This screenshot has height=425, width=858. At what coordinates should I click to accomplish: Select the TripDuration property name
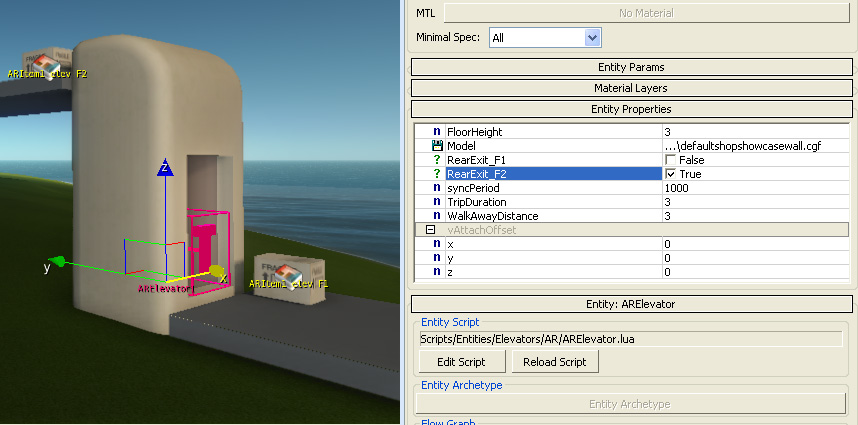(477, 202)
